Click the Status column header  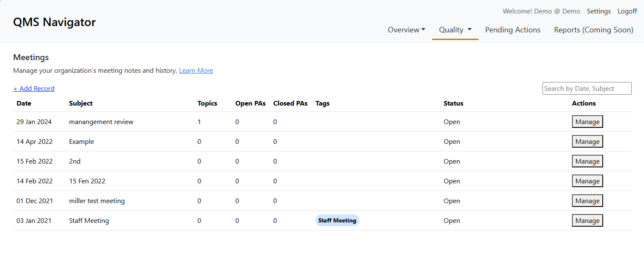point(453,103)
